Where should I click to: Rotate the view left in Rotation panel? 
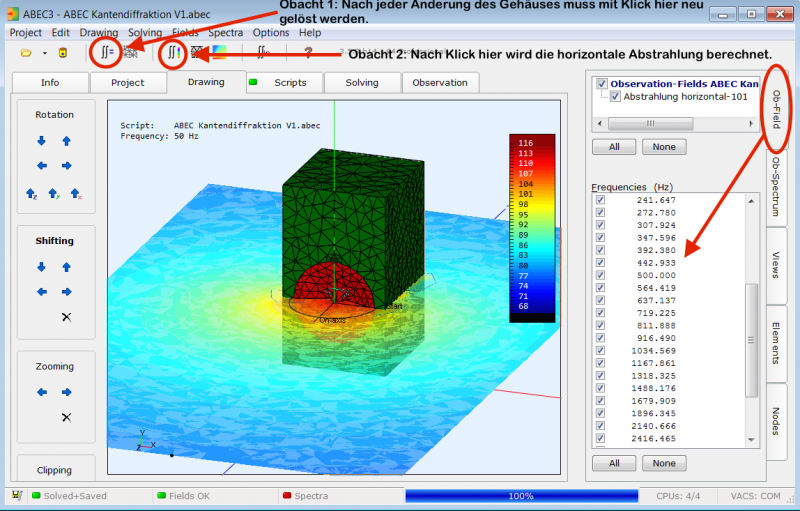click(42, 166)
